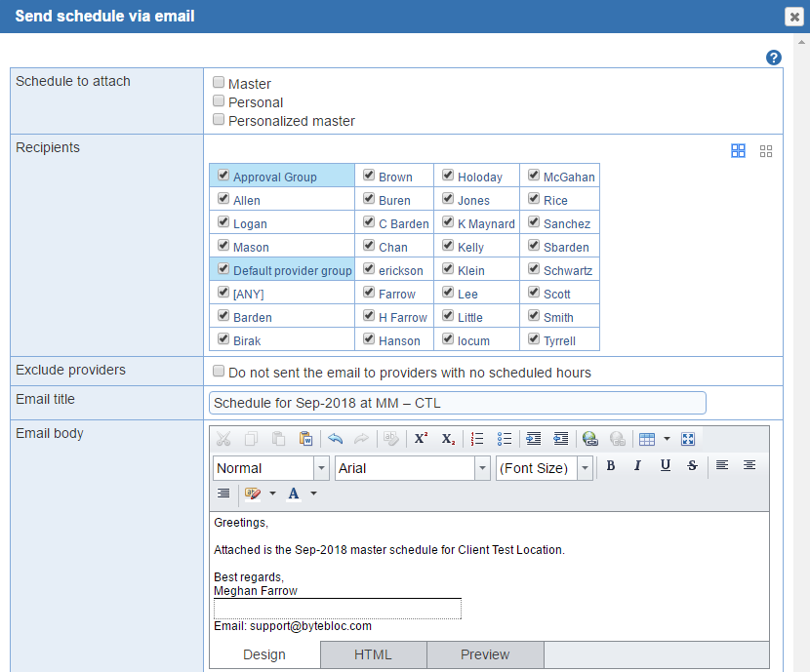Expand the font color dropdown arrow
The height and width of the screenshot is (672, 810).
(x=313, y=494)
